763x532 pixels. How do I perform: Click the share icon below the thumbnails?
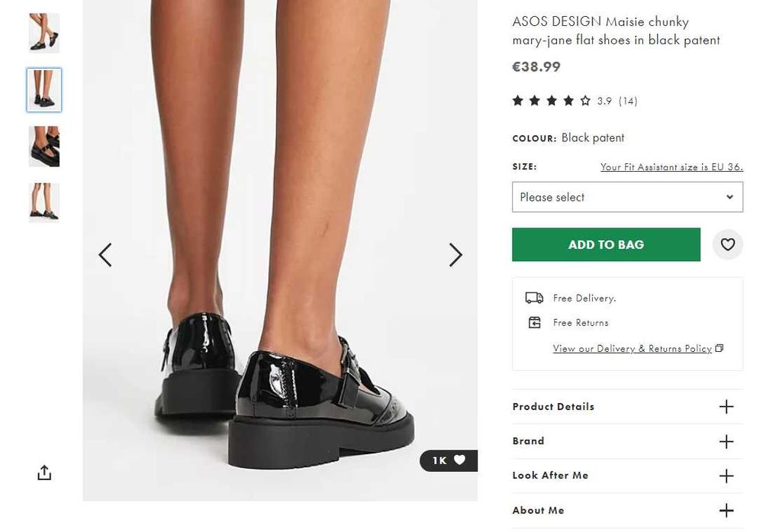44,473
